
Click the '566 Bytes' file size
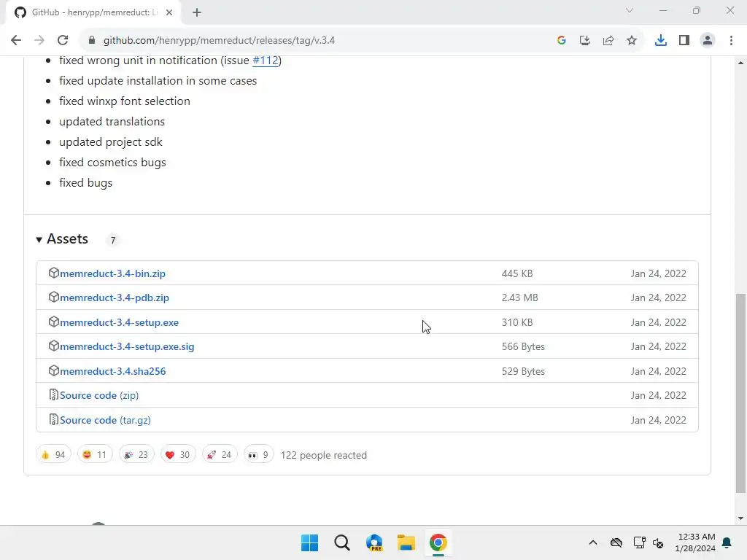523,346
